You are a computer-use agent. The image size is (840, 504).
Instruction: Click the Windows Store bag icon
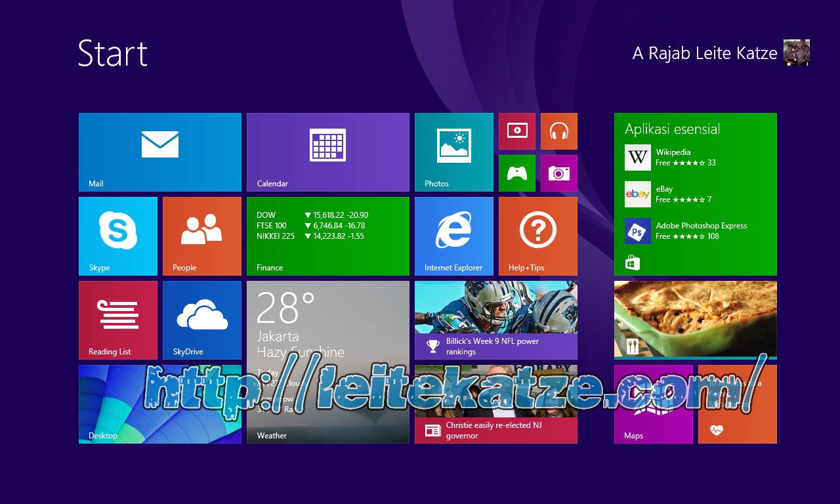pyautogui.click(x=633, y=263)
